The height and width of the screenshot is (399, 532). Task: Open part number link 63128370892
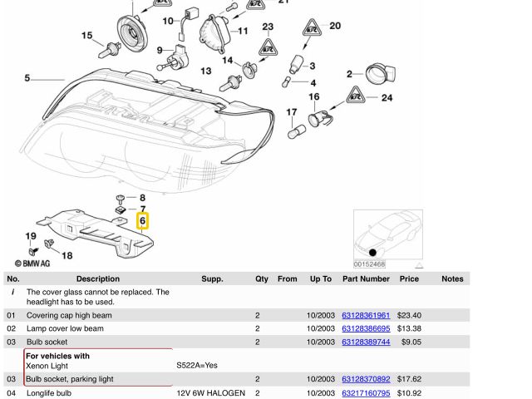[366, 379]
